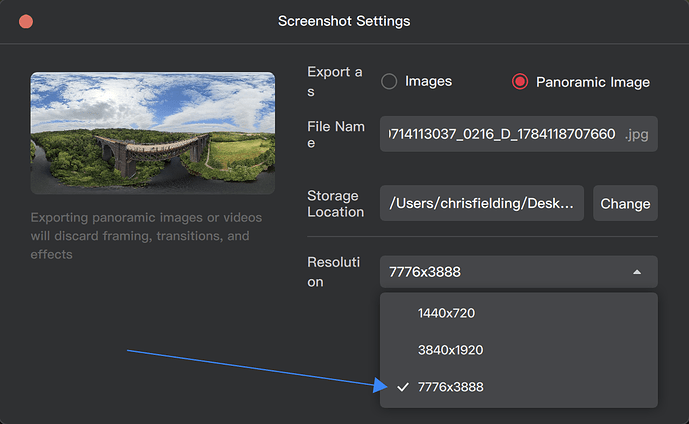The image size is (689, 424).
Task: Click the exporting panoramic images notice text
Action: click(x=146, y=236)
